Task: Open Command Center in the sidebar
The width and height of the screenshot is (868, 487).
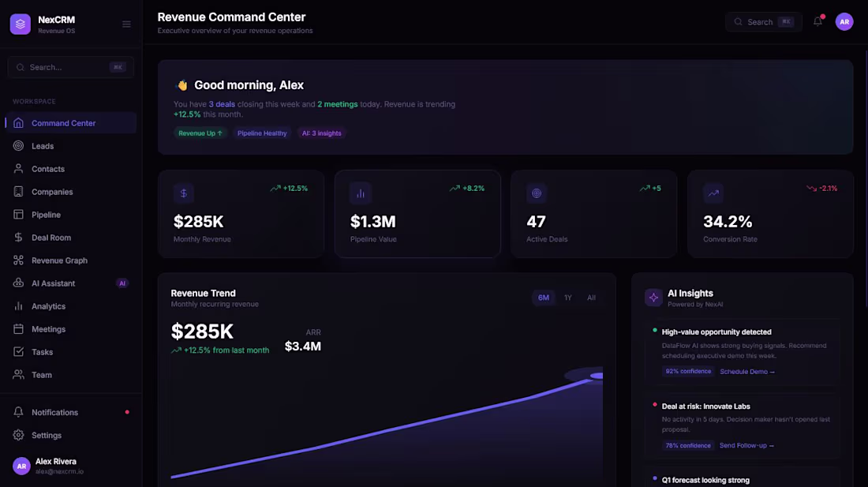Action: point(71,123)
